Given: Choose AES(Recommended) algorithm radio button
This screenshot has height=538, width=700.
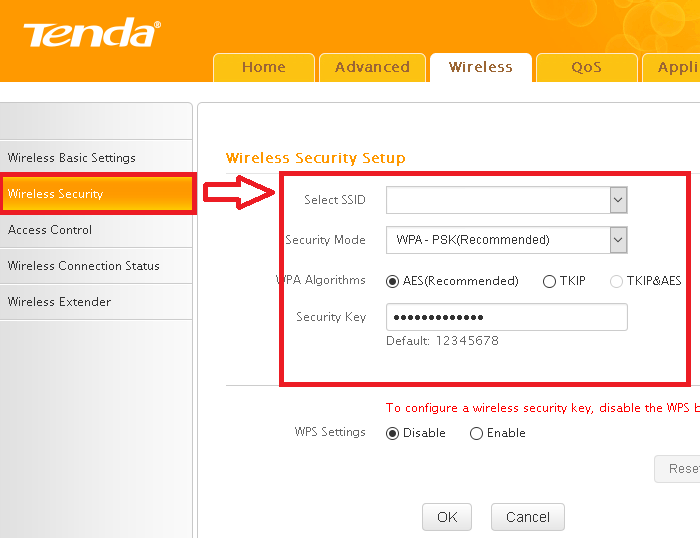Looking at the screenshot, I should point(392,281).
